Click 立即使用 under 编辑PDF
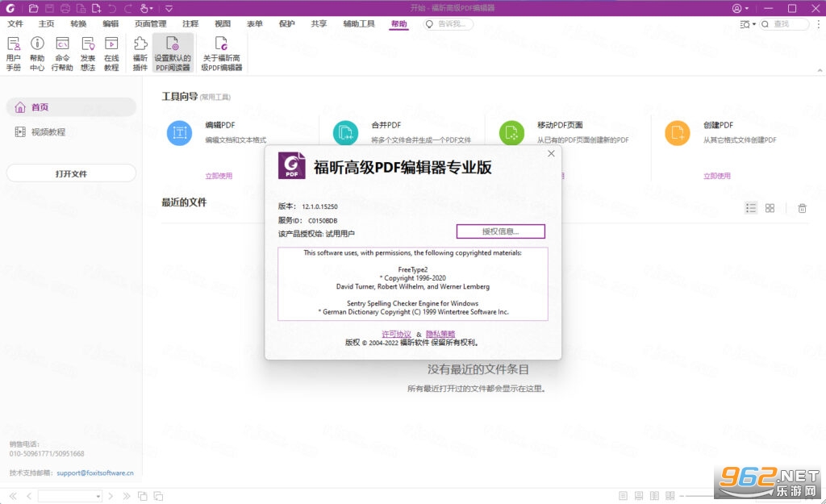Screen dimensions: 826x504 (219, 176)
